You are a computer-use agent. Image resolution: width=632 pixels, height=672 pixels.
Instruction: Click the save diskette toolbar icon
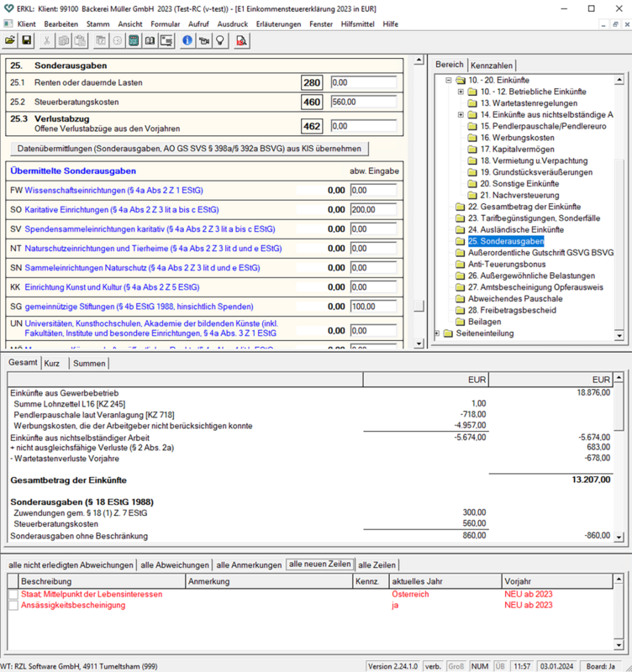click(27, 40)
